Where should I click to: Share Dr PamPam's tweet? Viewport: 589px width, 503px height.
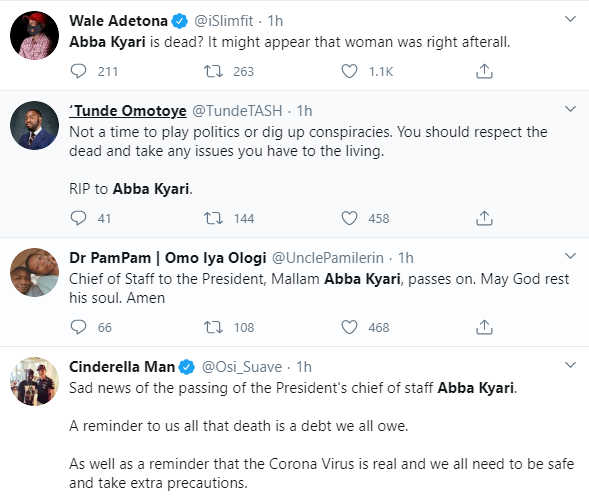click(484, 327)
